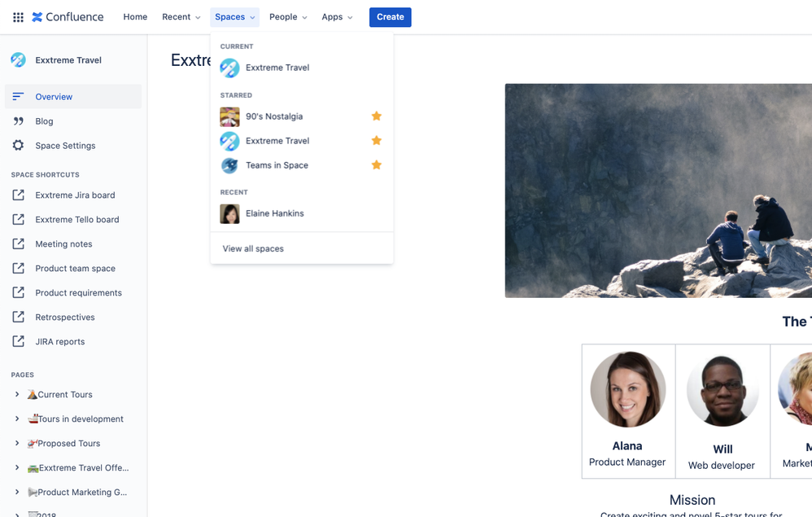Expand the Proposed Tours page tree
The image size is (812, 517).
click(x=17, y=443)
